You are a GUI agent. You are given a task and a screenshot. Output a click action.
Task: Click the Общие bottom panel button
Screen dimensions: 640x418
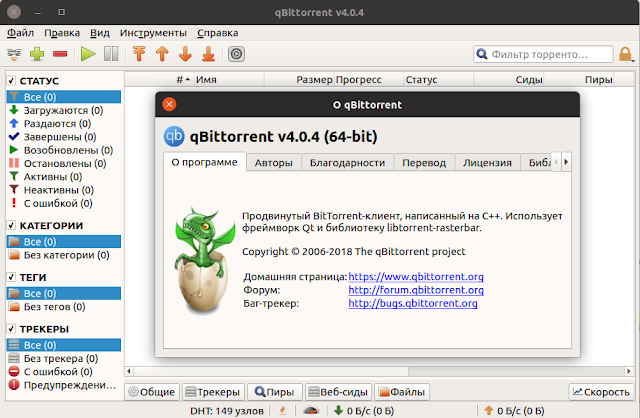[x=152, y=392]
